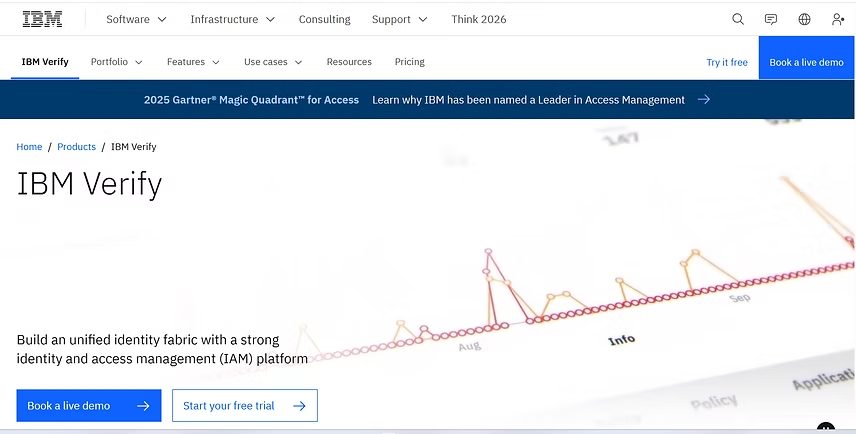Expand the Software dropdown menu
856x434 pixels.
136,19
